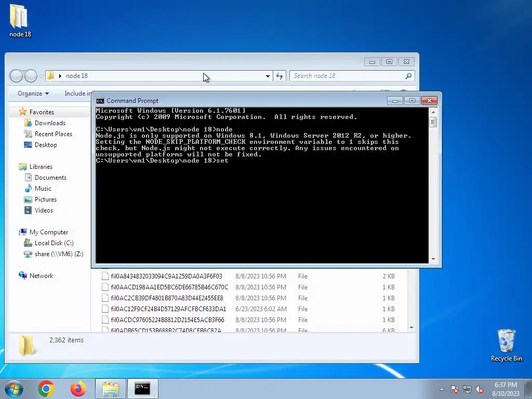The height and width of the screenshot is (399, 532).
Task: Minimize the node 18 Explorer window
Action: click(x=372, y=62)
